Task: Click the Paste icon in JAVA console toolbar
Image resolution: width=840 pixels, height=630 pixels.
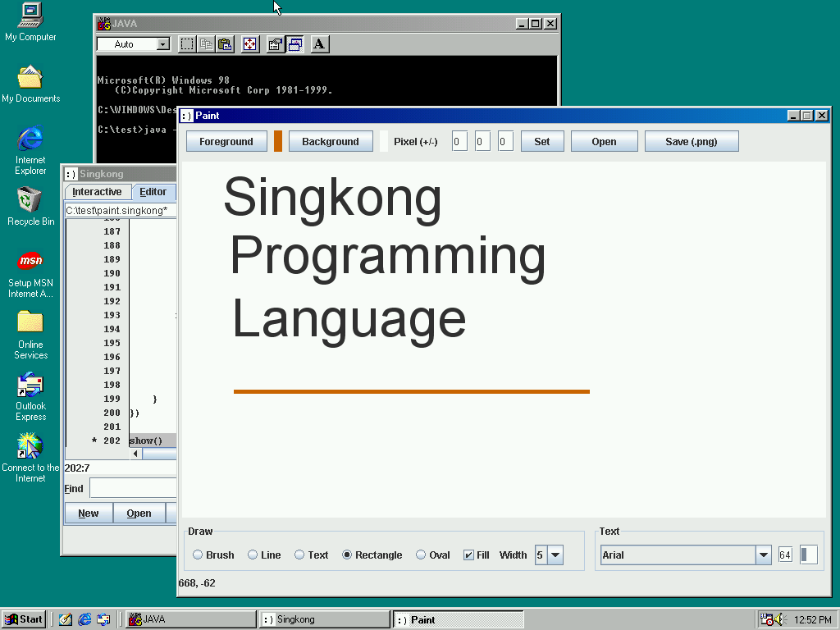Action: coord(225,44)
